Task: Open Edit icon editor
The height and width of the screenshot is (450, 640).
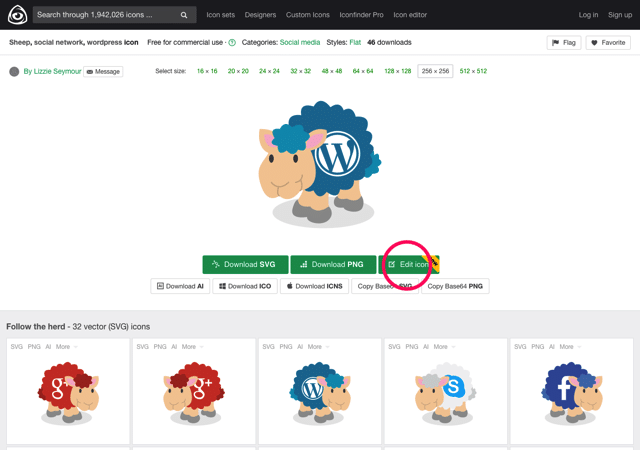Action: [x=409, y=265]
